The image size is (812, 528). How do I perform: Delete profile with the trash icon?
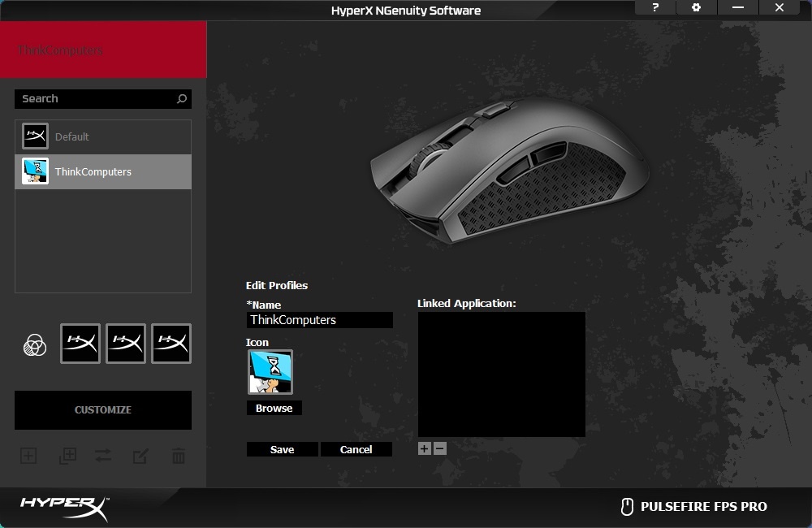pos(178,456)
